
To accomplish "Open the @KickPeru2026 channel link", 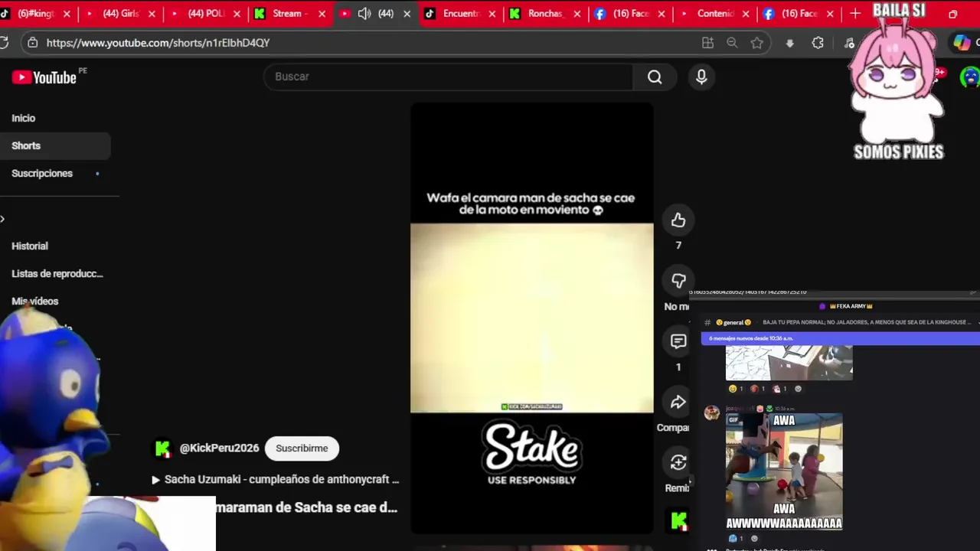I will [x=219, y=448].
